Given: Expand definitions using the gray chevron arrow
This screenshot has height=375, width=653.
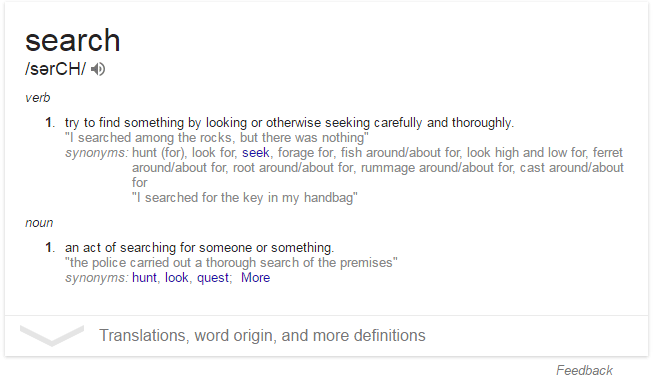Looking at the screenshot, I should click(52, 335).
